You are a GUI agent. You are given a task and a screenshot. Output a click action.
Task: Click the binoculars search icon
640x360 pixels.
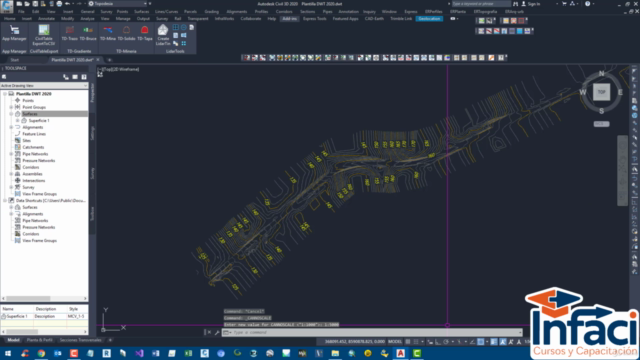tap(516, 4)
